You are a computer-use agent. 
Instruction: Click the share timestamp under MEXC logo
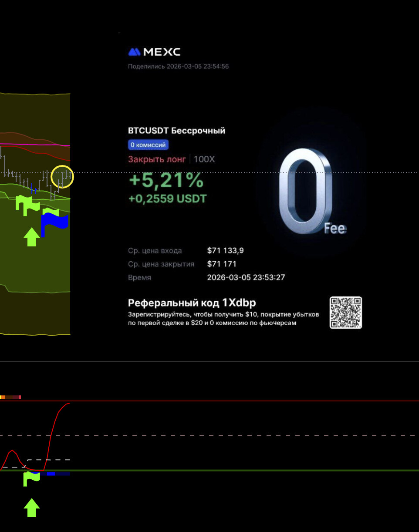click(178, 67)
